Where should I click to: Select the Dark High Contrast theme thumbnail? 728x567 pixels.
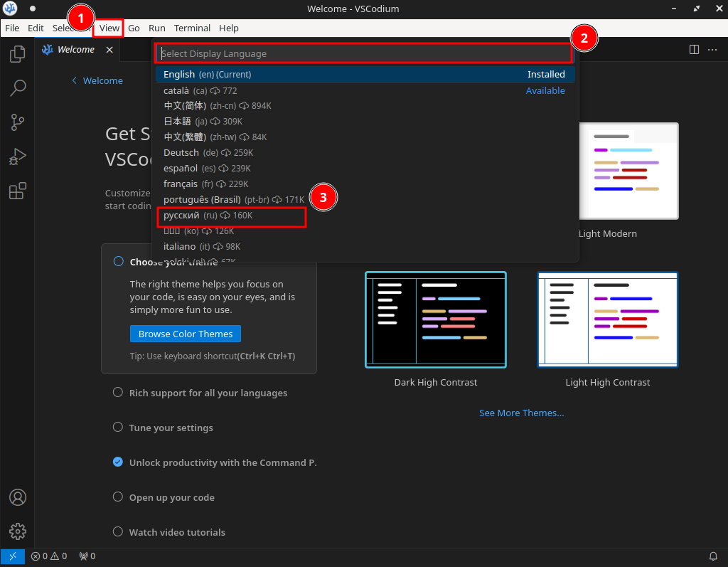[435, 319]
